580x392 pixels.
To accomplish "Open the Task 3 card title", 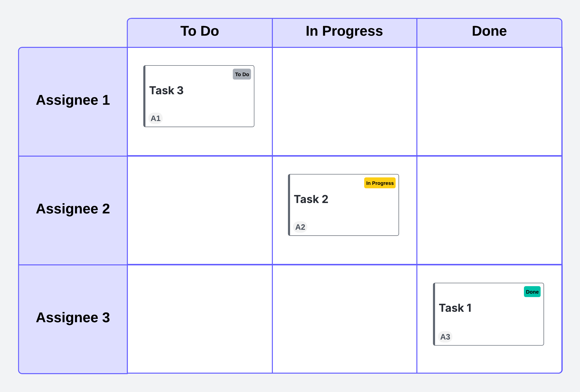I will point(166,91).
